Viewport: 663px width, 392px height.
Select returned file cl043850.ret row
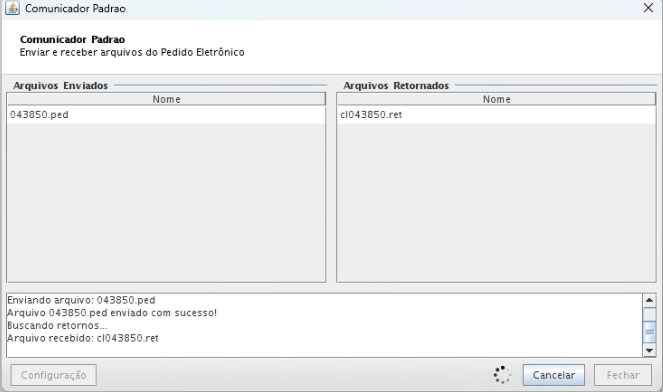coord(496,115)
